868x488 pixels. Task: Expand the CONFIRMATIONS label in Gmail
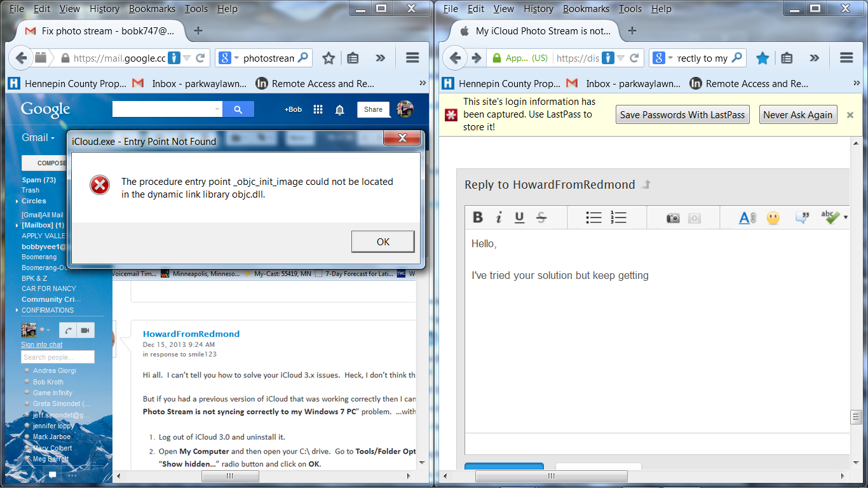click(17, 310)
